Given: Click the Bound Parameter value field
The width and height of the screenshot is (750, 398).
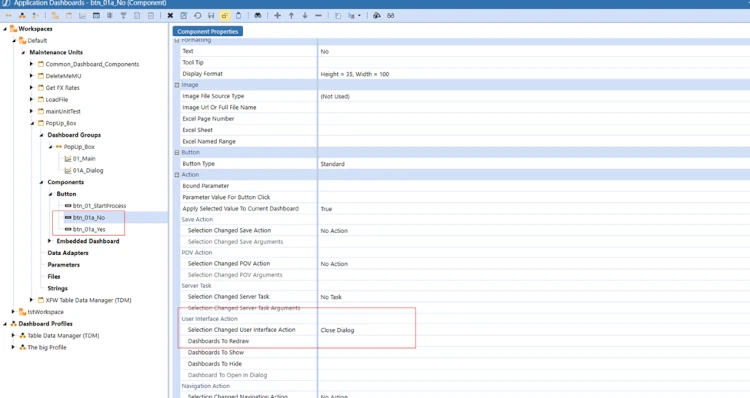Looking at the screenshot, I should coord(534,186).
